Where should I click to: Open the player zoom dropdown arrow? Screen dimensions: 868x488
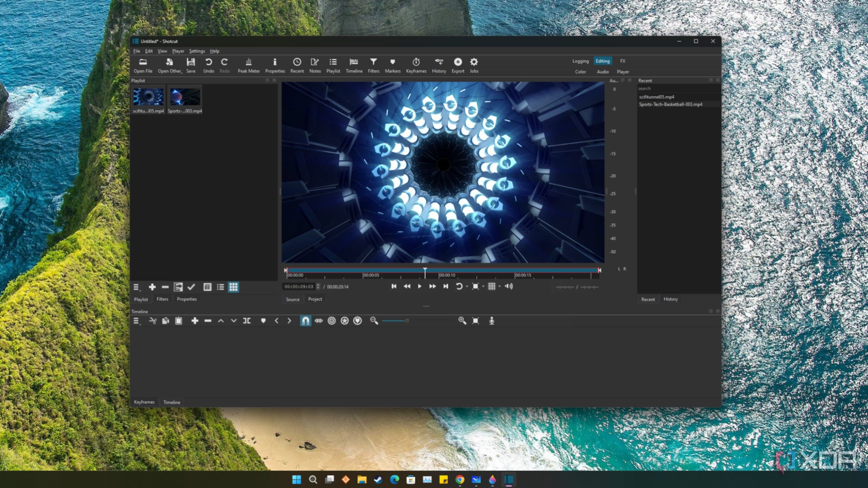pyautogui.click(x=483, y=286)
